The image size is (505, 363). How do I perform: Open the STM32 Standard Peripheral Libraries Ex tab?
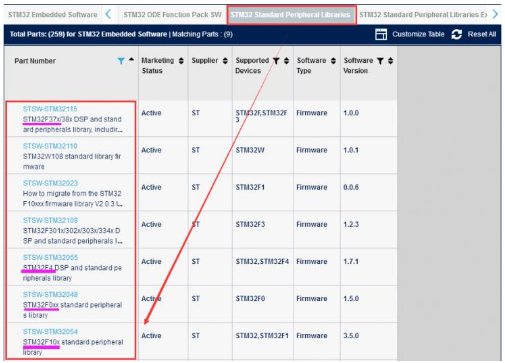click(423, 15)
